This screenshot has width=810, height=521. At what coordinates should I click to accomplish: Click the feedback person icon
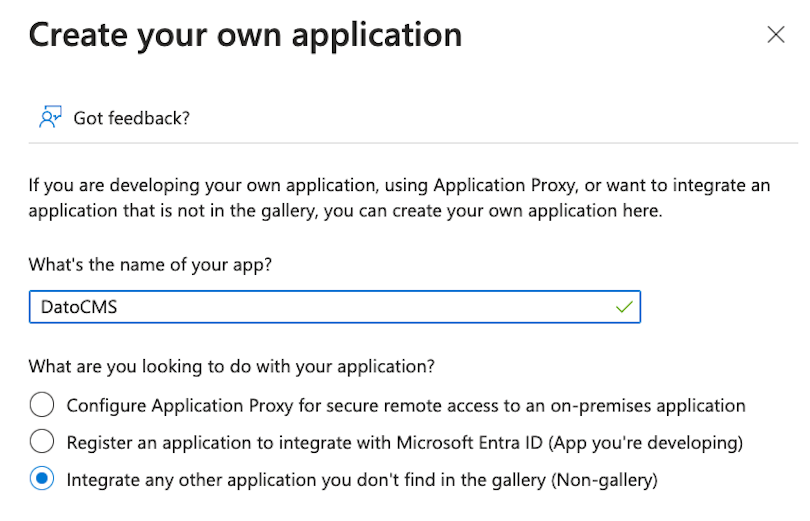[50, 117]
